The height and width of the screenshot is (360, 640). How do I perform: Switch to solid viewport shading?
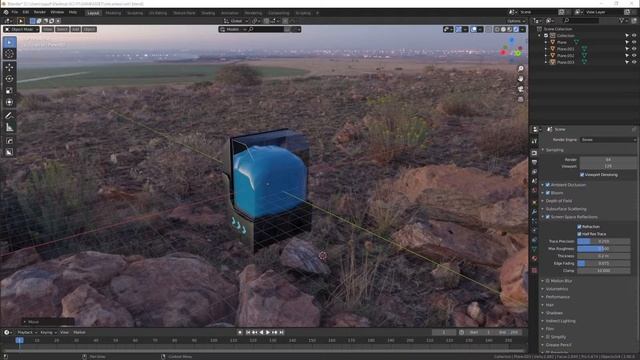(503, 29)
